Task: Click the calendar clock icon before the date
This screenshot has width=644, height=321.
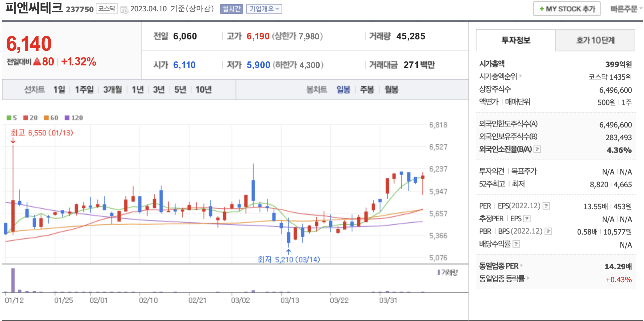Action: 124,9
